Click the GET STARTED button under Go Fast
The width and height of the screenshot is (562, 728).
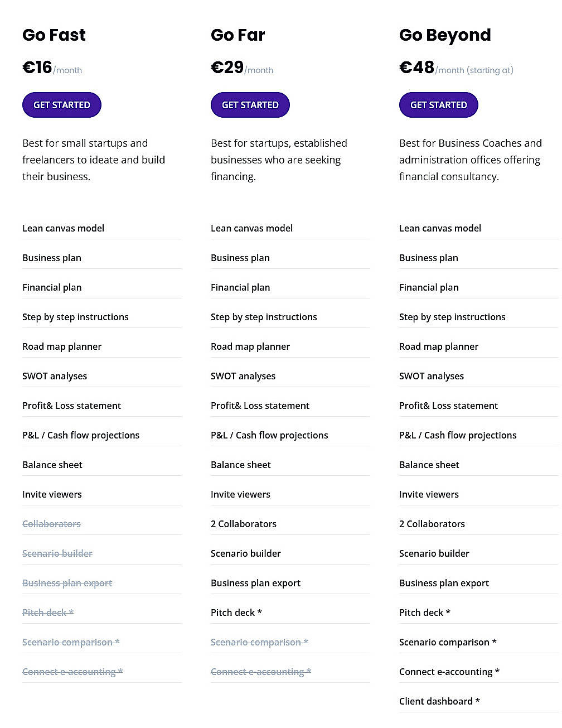pos(61,105)
